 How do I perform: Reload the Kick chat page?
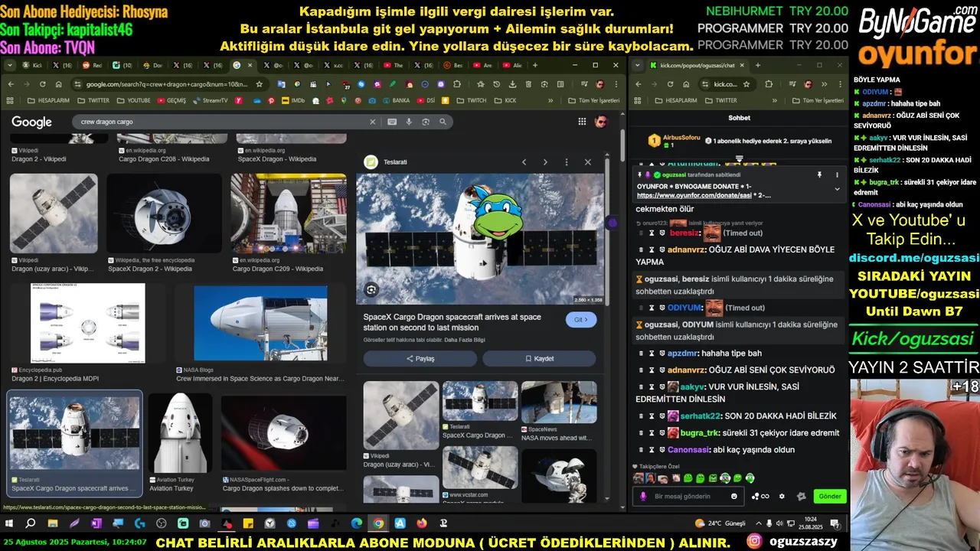(670, 84)
